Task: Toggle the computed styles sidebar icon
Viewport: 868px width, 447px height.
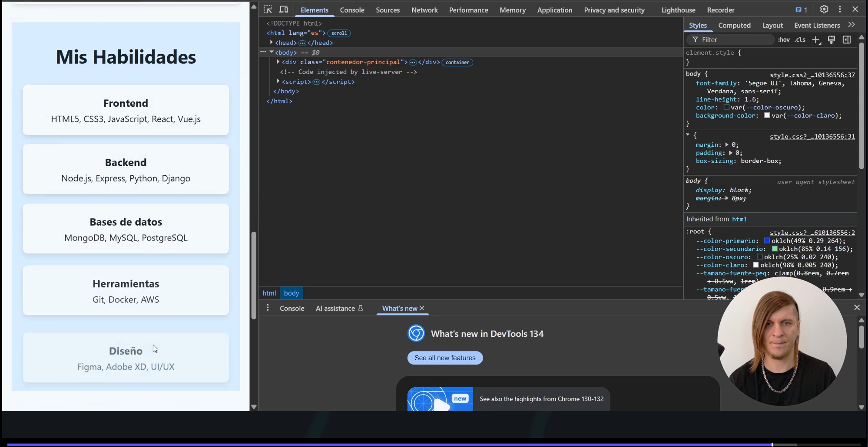Action: (x=847, y=40)
